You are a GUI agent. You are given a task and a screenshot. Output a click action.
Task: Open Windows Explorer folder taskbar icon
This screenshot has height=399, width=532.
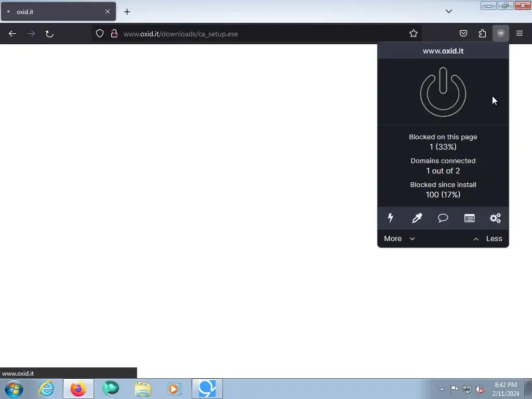coord(143,389)
